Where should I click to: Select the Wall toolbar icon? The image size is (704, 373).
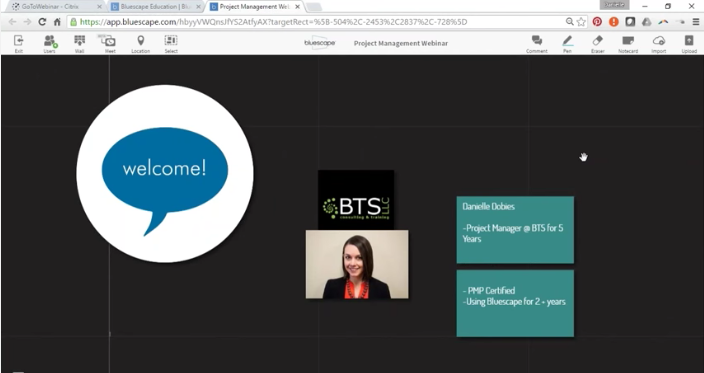[79, 41]
